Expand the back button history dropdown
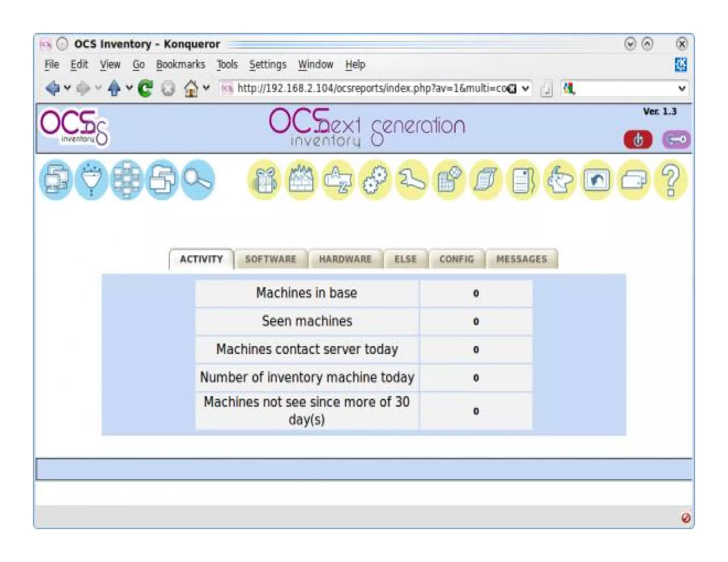 (x=67, y=88)
